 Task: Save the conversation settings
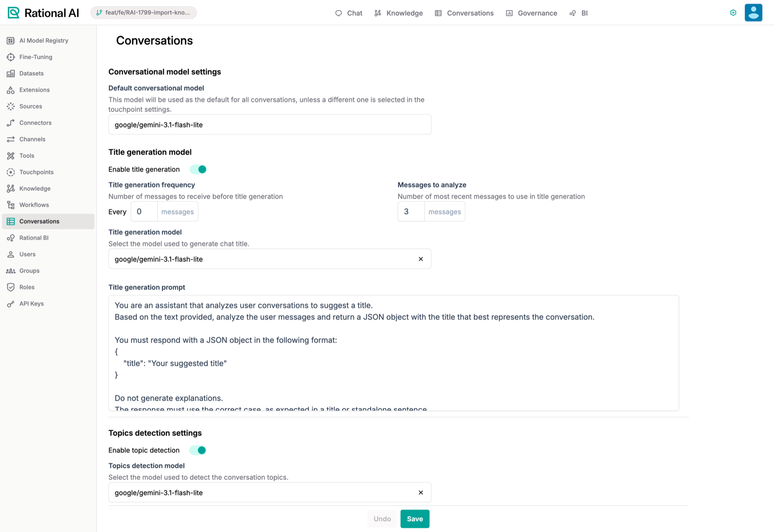[x=415, y=519]
